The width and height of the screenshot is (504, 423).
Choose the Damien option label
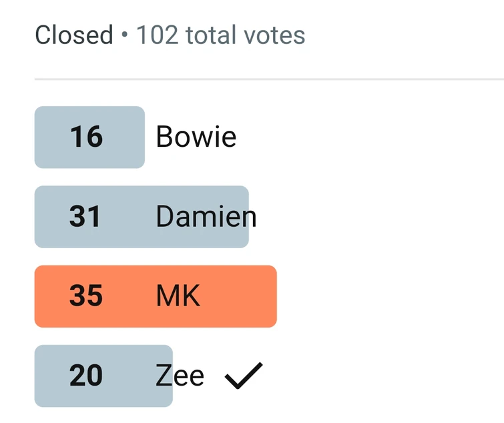(206, 217)
